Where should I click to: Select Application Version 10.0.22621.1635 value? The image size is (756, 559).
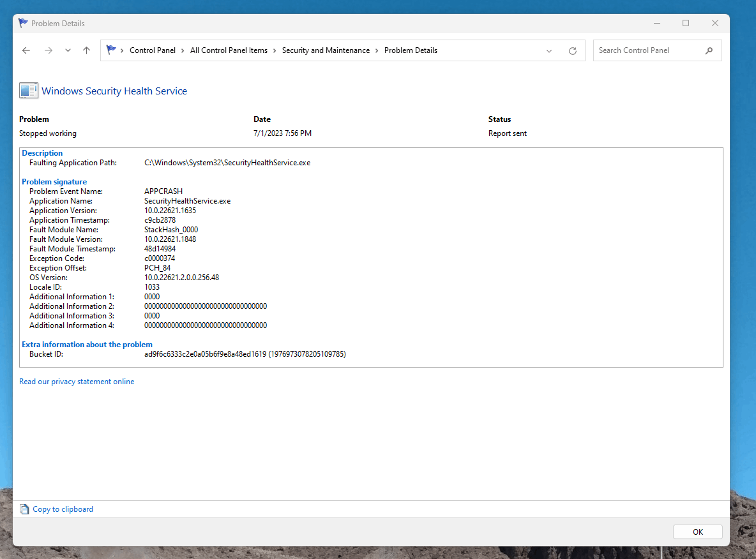pos(170,211)
